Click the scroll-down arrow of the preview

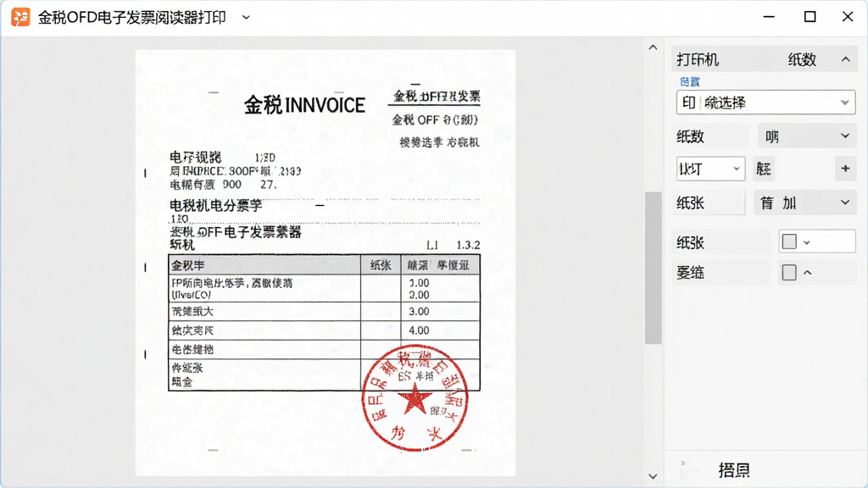pos(654,476)
